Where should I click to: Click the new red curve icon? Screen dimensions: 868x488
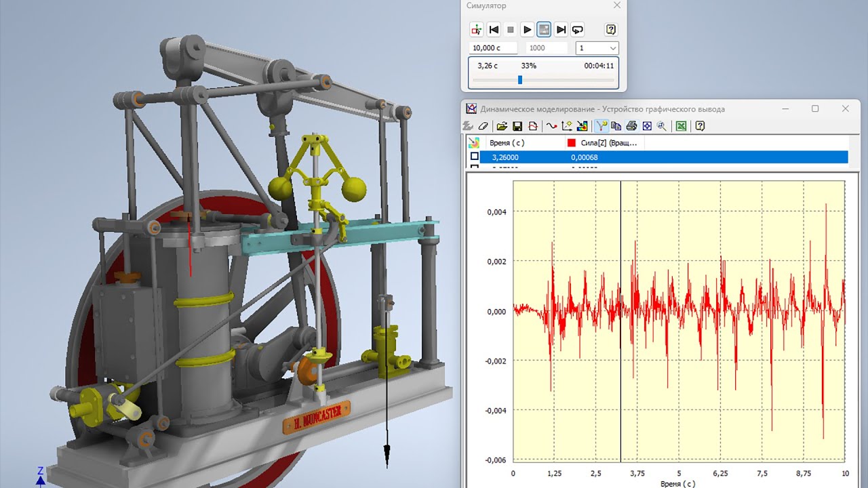[551, 126]
